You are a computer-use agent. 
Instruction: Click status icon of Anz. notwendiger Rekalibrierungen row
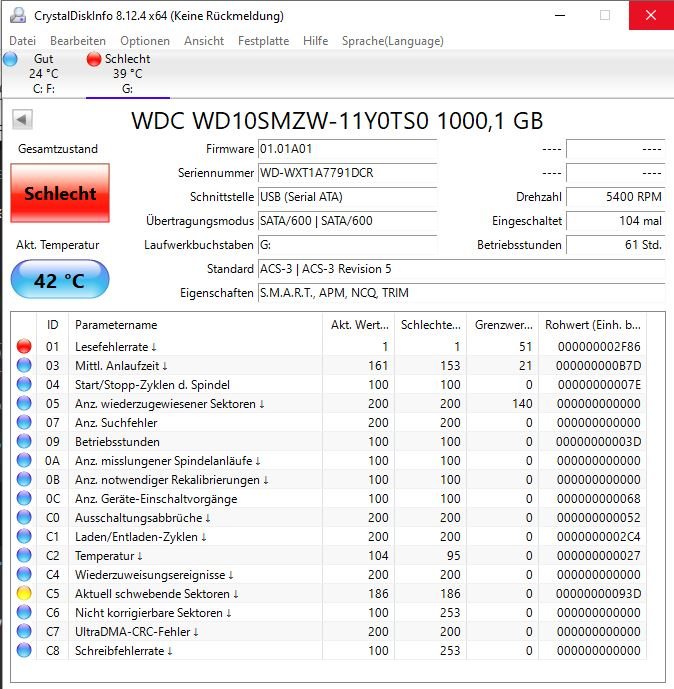[x=24, y=479]
